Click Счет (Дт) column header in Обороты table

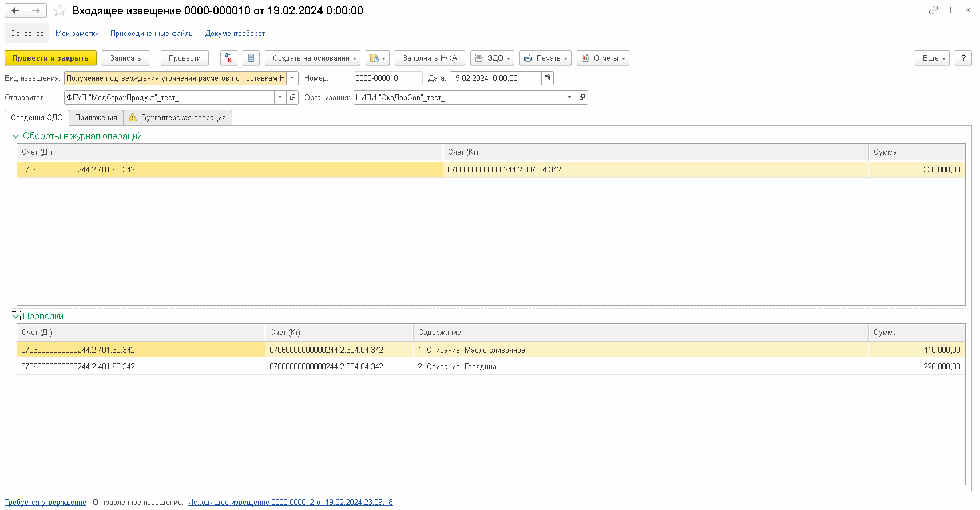(x=230, y=152)
